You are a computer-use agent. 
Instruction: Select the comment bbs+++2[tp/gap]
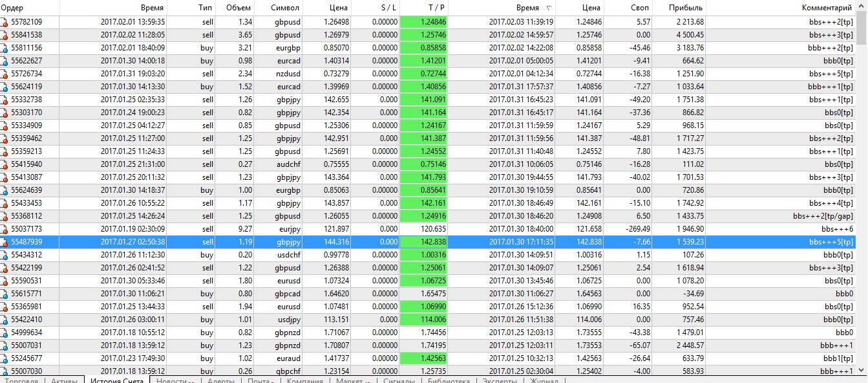[x=823, y=216]
